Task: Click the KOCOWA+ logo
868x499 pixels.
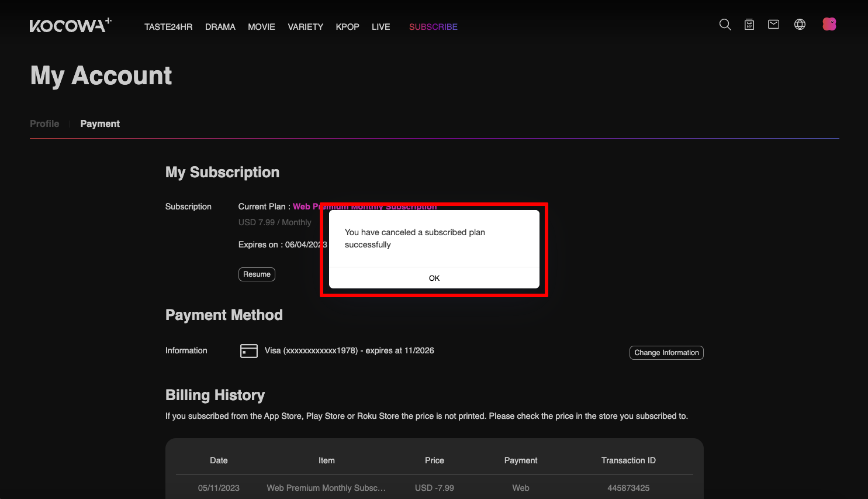Action: [x=70, y=26]
